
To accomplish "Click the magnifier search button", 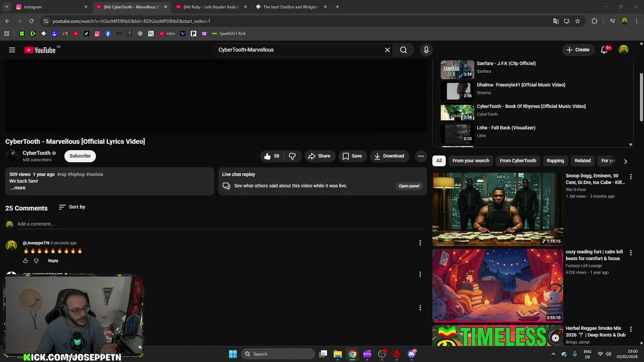I will [404, 50].
